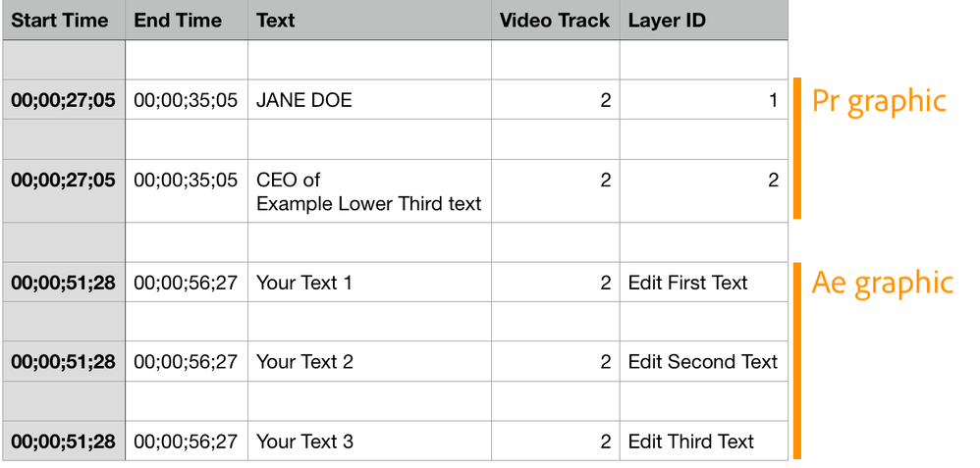Select the start time in JANE DOE row
This screenshot has width=980, height=468.
pos(64,100)
